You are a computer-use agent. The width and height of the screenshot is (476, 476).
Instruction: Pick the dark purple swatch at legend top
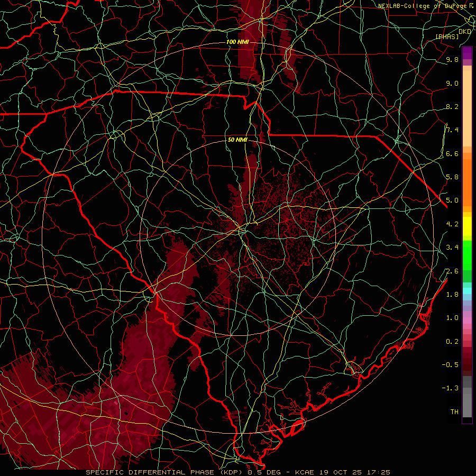pos(467,51)
